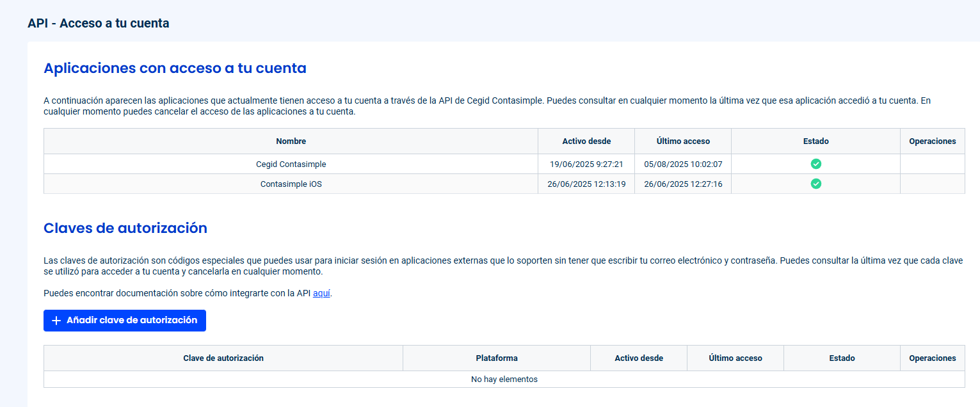Viewport: 980px width, 407px height.
Task: Click 'Estado' header in applications table
Action: [816, 141]
